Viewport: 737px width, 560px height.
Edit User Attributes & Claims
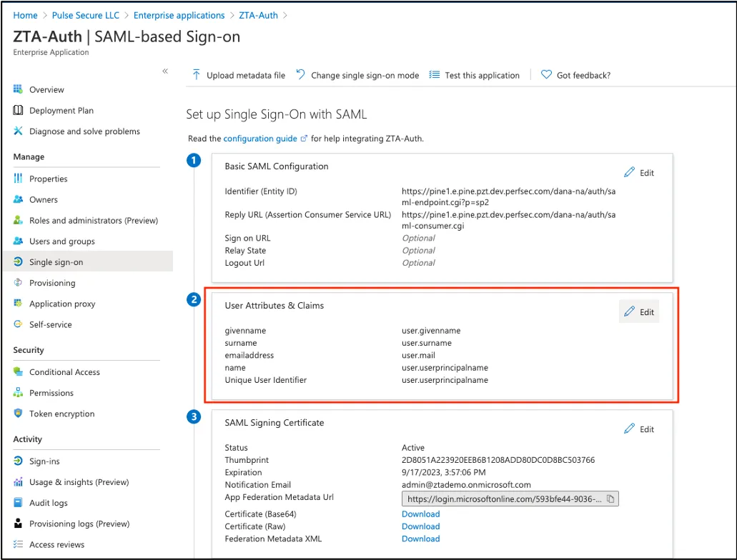click(639, 311)
